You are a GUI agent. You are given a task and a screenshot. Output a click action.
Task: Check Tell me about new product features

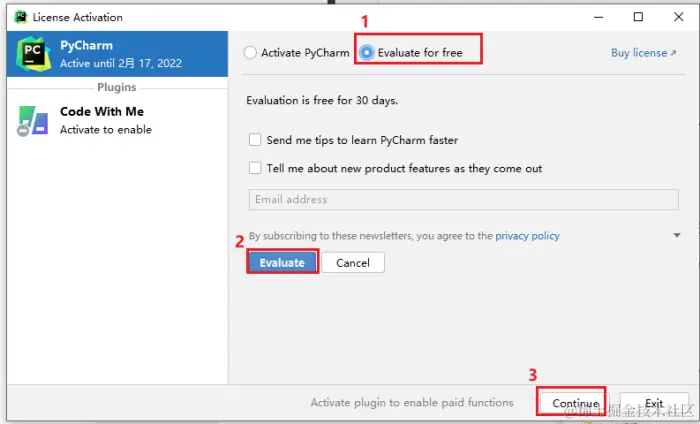tap(255, 168)
